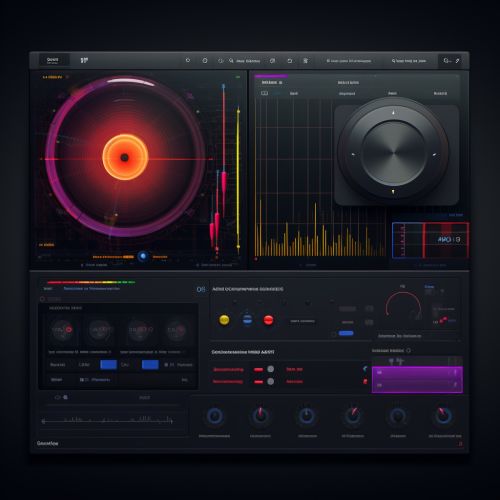500x500 pixels.
Task: Toggle the lower small gray pill switch
Action: [x=369, y=322]
